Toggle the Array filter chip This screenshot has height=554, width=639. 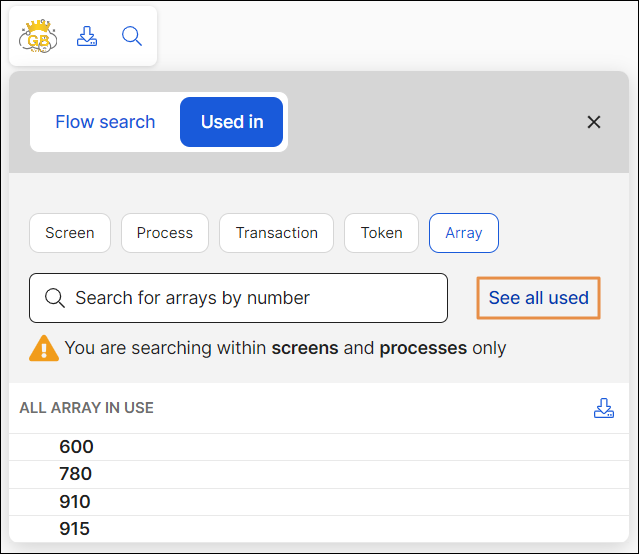(x=464, y=233)
